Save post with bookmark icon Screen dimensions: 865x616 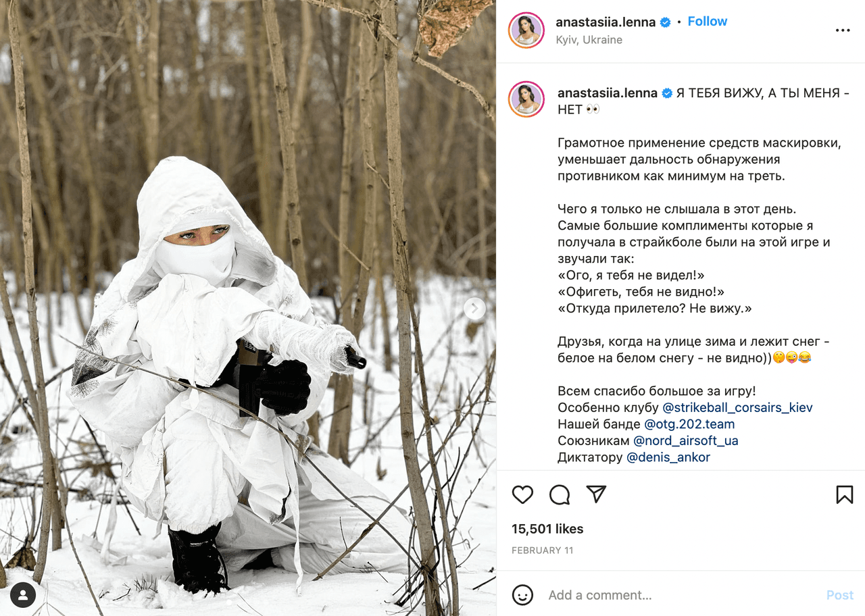[844, 494]
